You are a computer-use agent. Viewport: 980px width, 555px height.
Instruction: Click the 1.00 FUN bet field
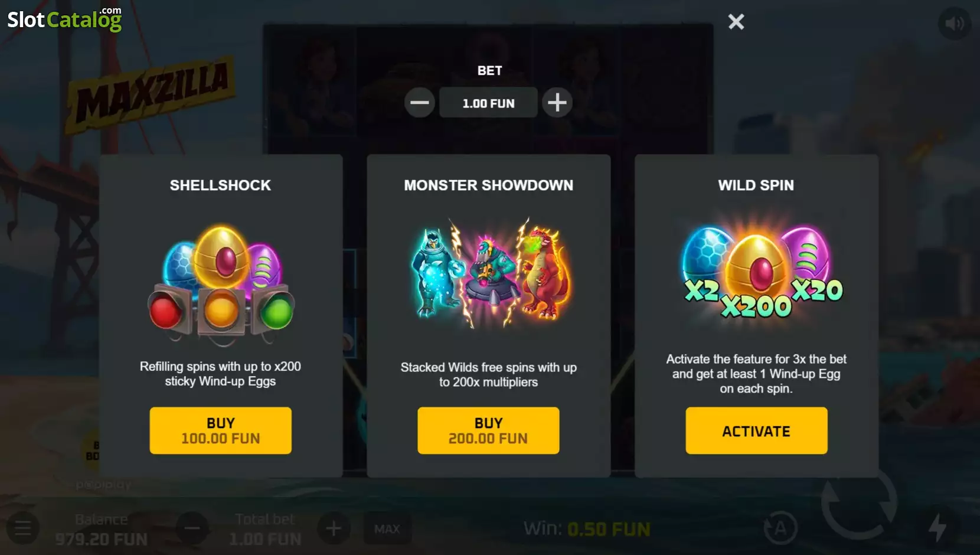488,103
